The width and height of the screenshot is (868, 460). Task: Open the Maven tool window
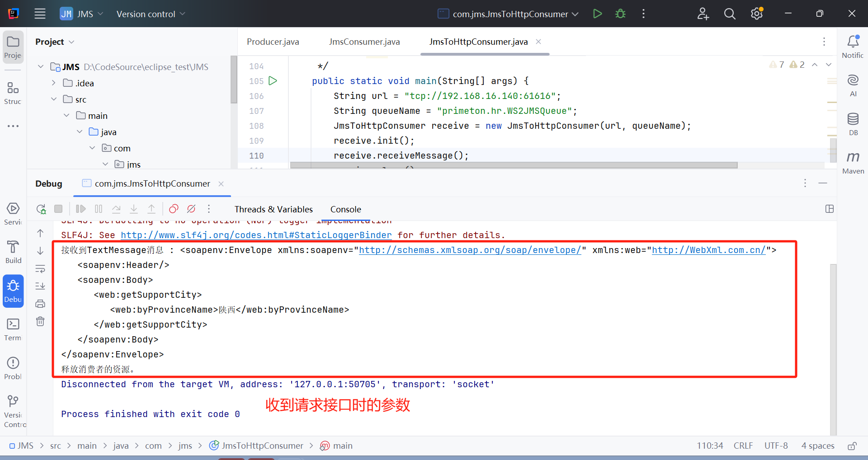pyautogui.click(x=853, y=162)
